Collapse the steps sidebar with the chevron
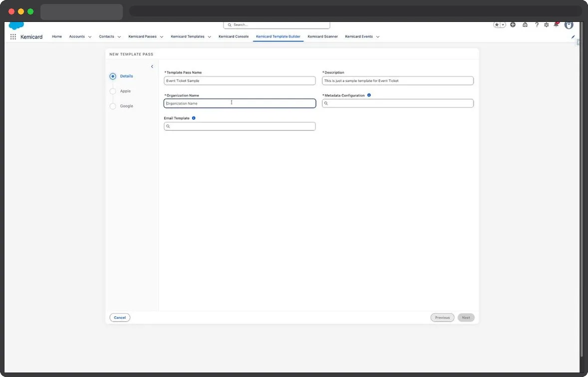This screenshot has height=377, width=588. point(152,66)
